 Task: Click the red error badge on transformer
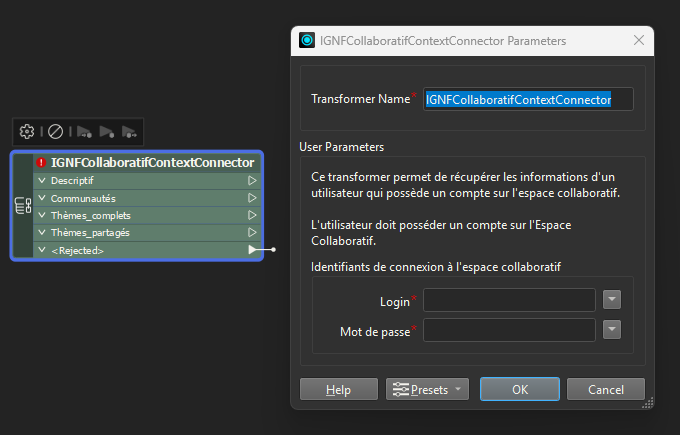pyautogui.click(x=41, y=163)
